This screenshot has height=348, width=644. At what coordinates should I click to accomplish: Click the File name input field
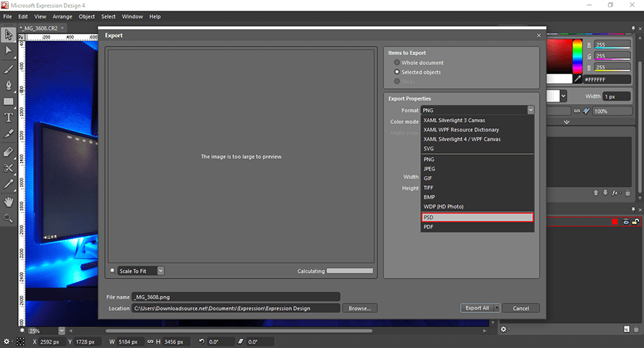tap(235, 296)
